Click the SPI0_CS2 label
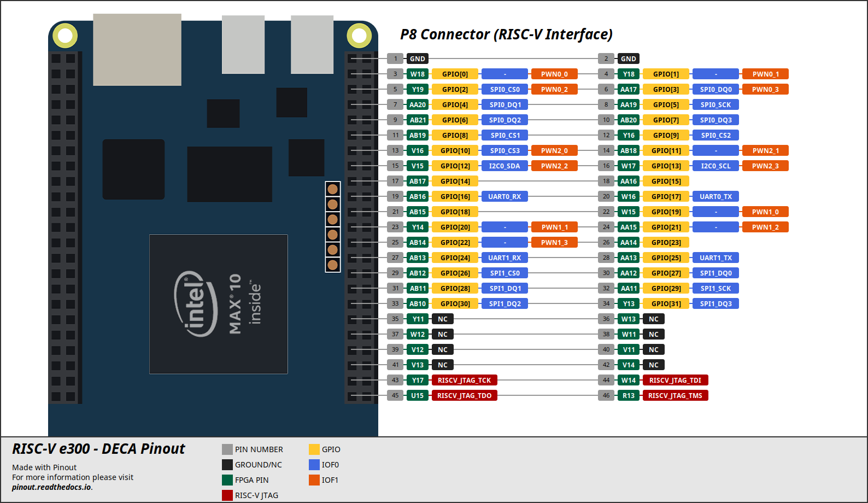The width and height of the screenshot is (868, 503). point(715,135)
